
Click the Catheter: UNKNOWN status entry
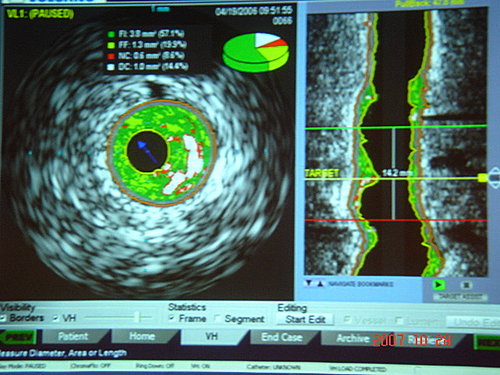coord(273,367)
